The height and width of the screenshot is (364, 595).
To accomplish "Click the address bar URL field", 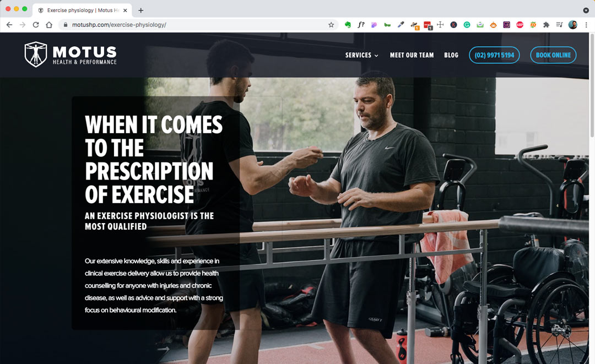I will 197,25.
